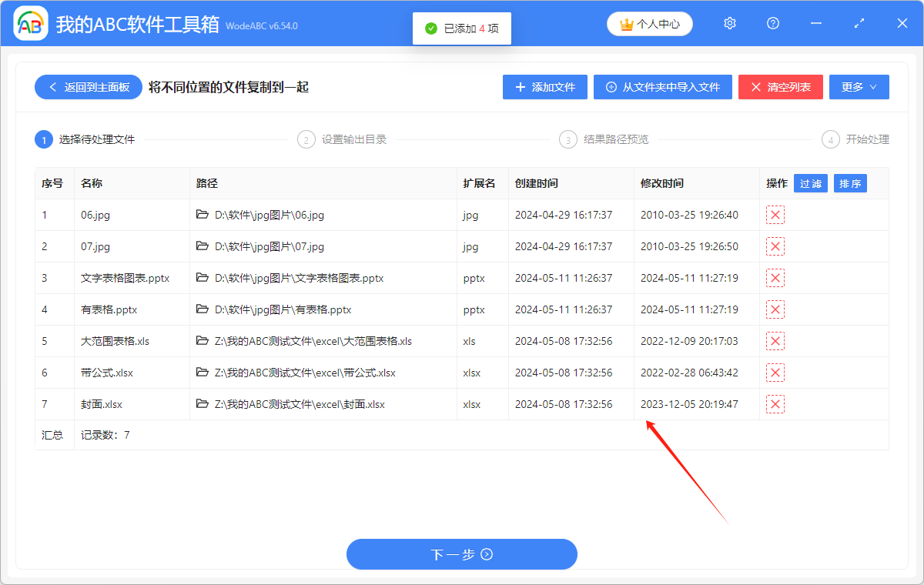Open the 过滤 filter option
The height and width of the screenshot is (585, 924).
pyautogui.click(x=810, y=183)
